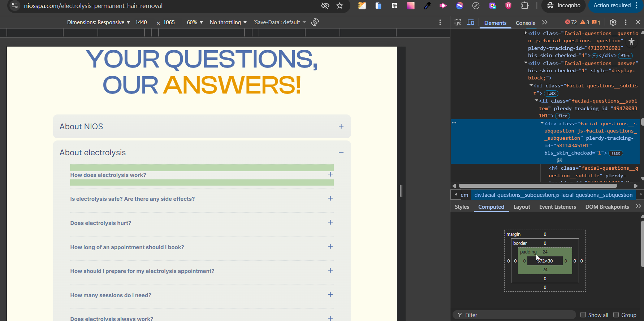Click the horizontal scrollbar in the Elements panel

pos(538,186)
